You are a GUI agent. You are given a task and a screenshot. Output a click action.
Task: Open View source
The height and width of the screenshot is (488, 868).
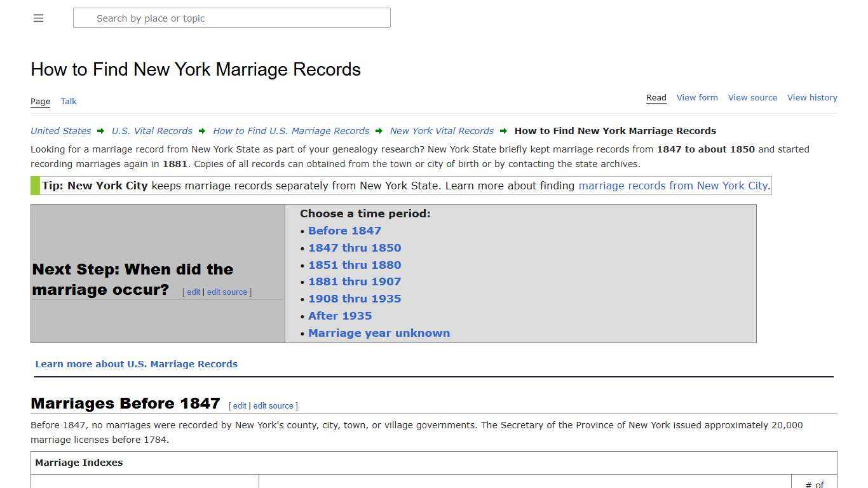coord(752,97)
